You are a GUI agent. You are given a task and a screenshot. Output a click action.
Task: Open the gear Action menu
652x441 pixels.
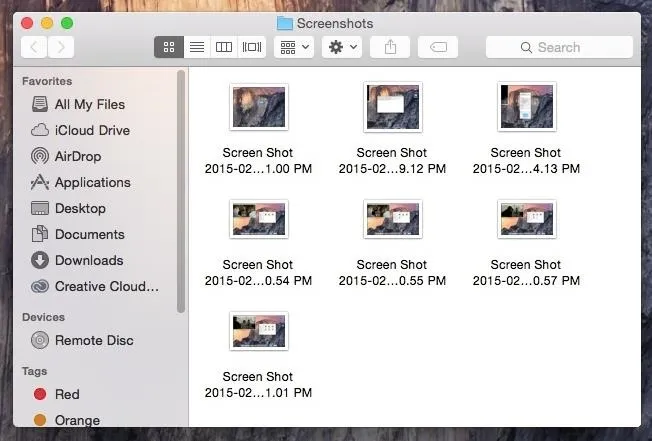pos(342,47)
